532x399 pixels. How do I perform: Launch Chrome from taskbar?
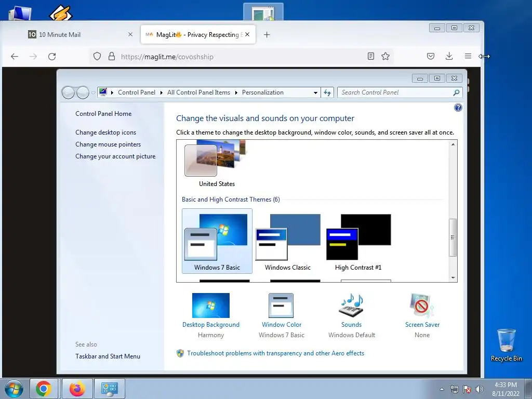coord(44,389)
